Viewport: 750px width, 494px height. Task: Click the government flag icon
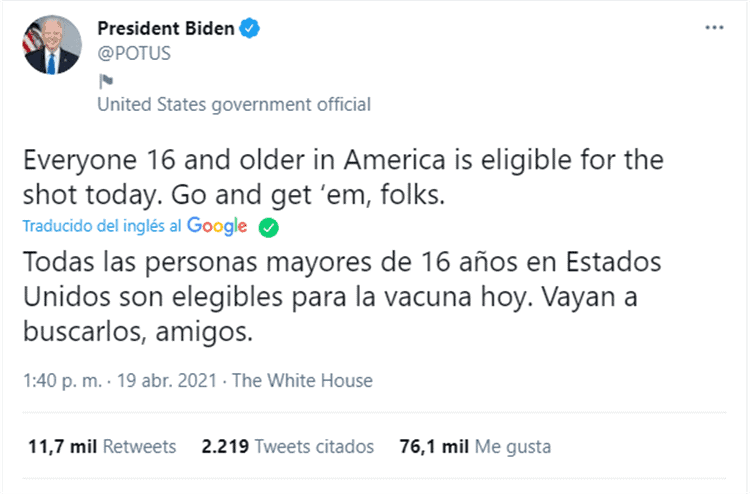pyautogui.click(x=104, y=82)
